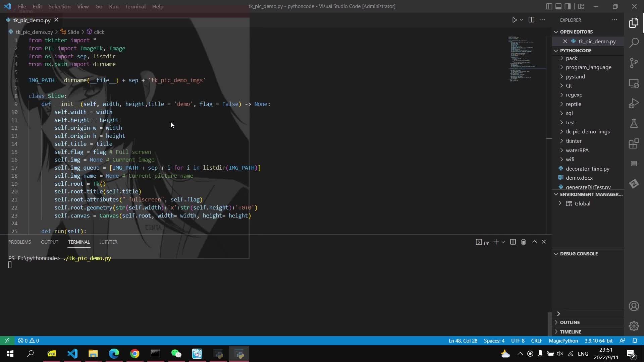Viewport: 644px width, 362px height.
Task: Open the Terminal menu
Action: click(x=135, y=6)
